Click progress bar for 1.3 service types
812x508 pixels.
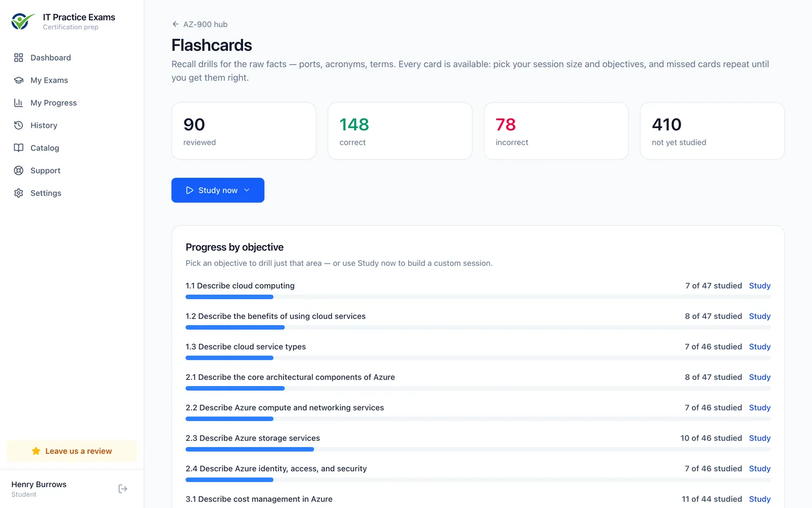click(478, 358)
